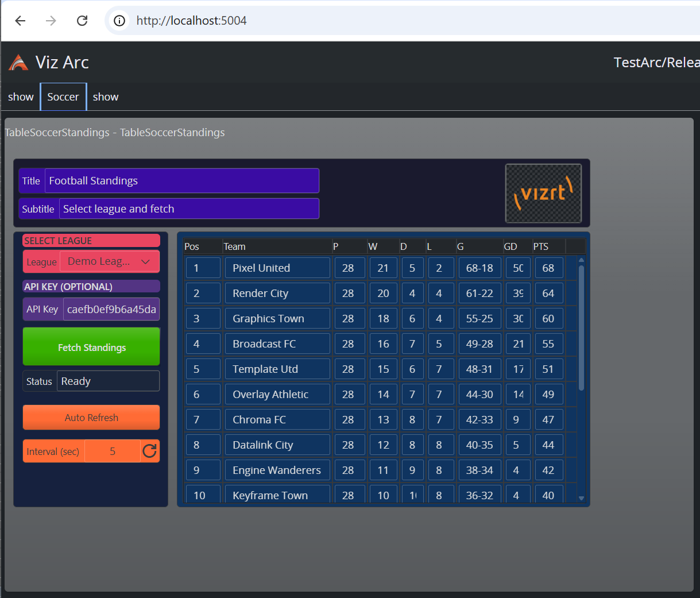Click the vizrt logo thumbnail
700x598 pixels.
pos(543,194)
